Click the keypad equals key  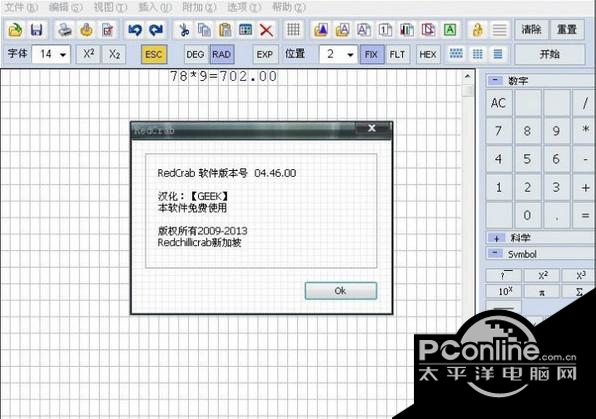(x=585, y=215)
